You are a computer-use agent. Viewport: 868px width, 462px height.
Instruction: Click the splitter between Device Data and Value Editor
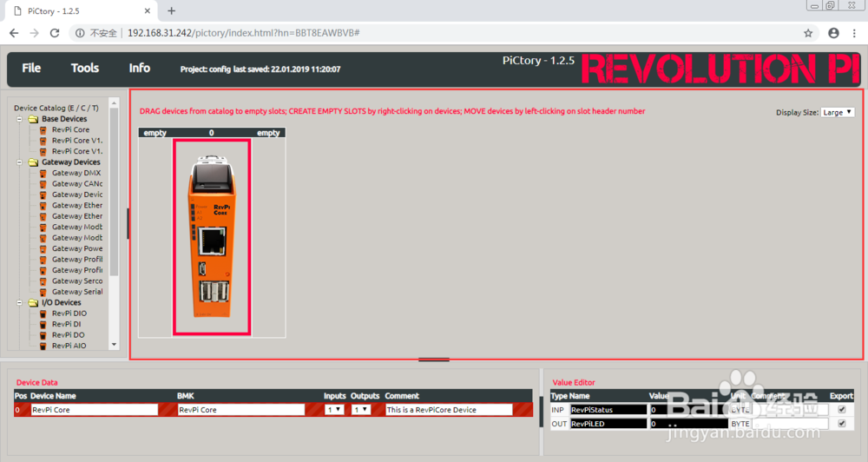click(542, 412)
